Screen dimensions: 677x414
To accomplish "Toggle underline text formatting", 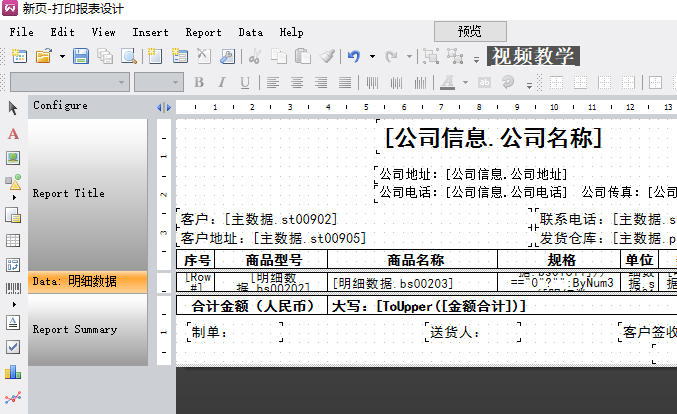I will [243, 82].
